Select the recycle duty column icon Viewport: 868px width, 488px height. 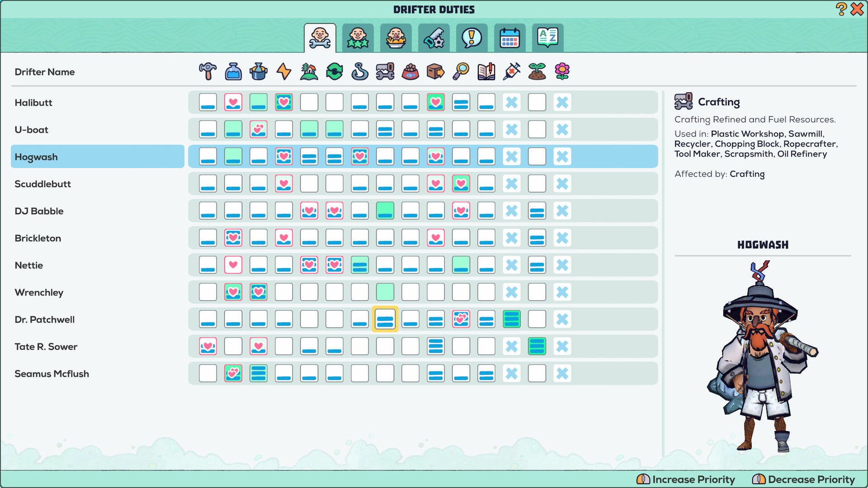point(334,71)
